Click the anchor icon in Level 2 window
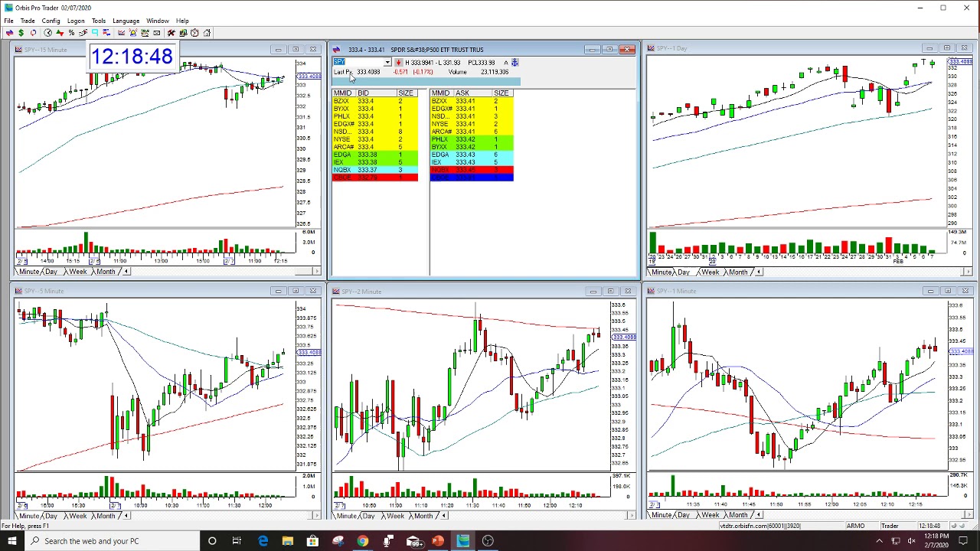The width and height of the screenshot is (980, 551). pyautogui.click(x=515, y=62)
